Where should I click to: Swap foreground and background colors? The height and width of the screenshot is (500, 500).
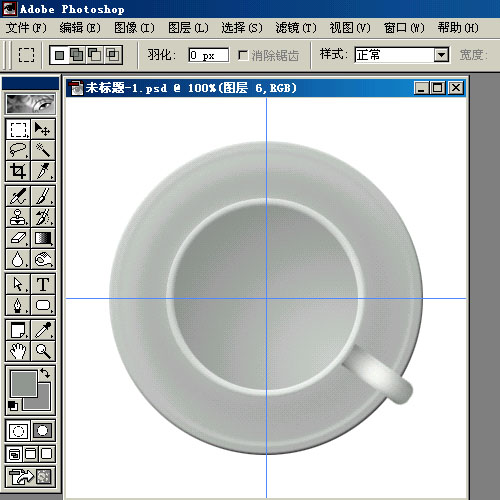45,372
